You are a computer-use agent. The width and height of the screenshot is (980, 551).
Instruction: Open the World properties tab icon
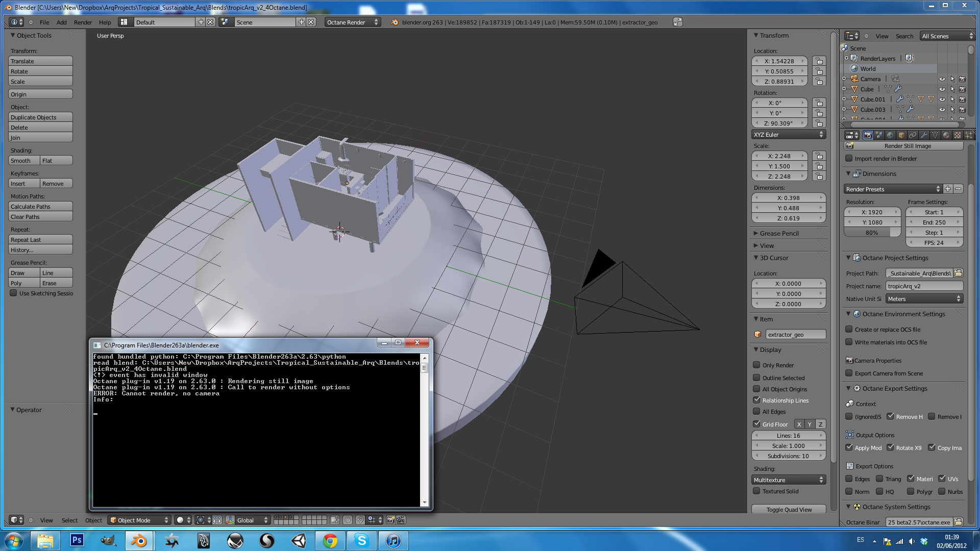click(890, 135)
